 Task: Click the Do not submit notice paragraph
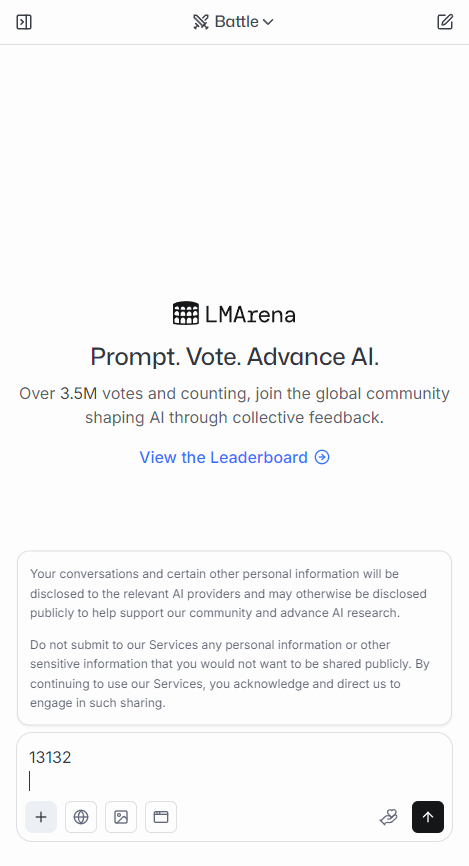[230, 674]
